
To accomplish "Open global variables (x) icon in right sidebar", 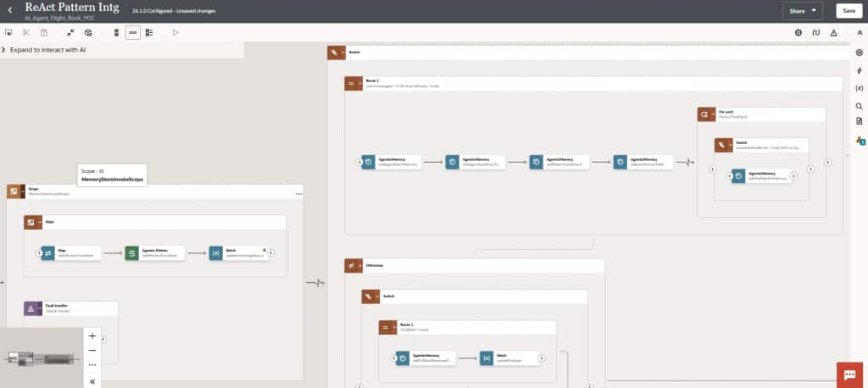I will click(x=860, y=88).
